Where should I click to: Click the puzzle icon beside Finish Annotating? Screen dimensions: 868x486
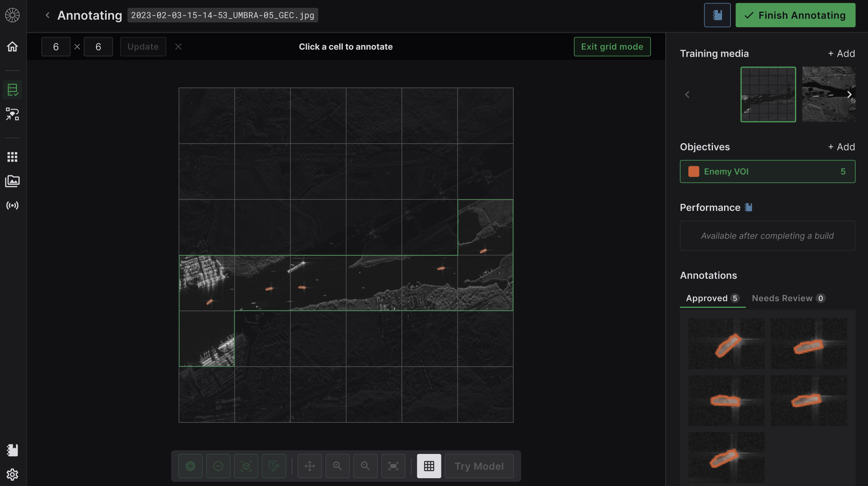coord(717,15)
